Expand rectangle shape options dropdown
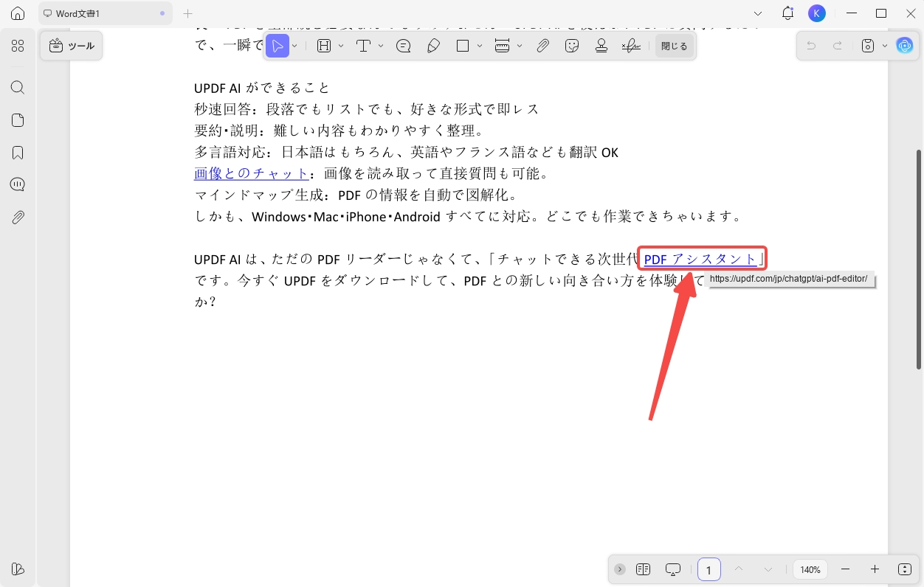The image size is (924, 587). pos(480,46)
